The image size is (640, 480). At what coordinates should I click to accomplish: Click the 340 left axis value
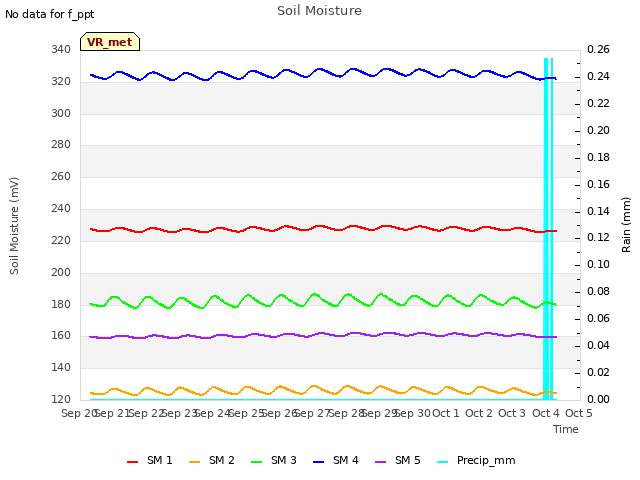(61, 49)
